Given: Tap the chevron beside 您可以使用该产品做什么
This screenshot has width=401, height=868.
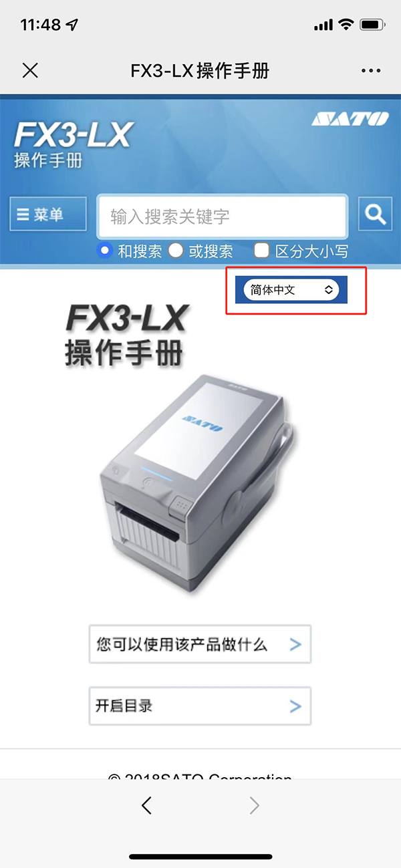Looking at the screenshot, I should [x=295, y=645].
